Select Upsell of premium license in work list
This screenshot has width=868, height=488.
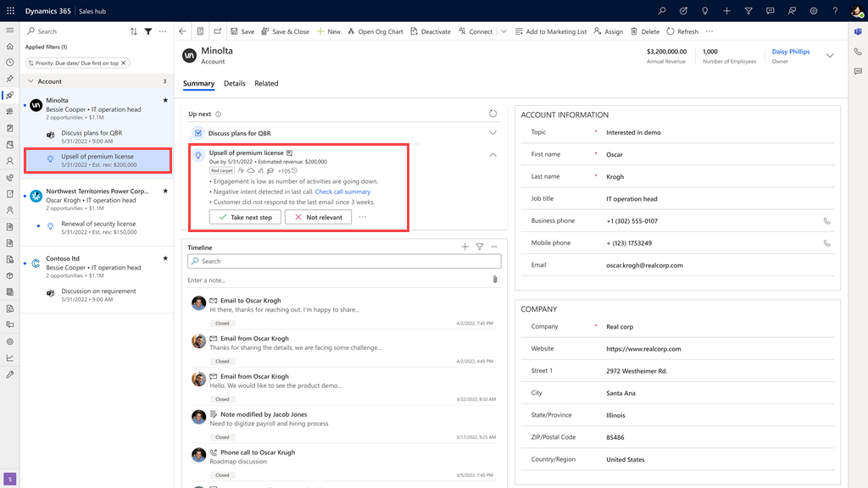coord(98,160)
